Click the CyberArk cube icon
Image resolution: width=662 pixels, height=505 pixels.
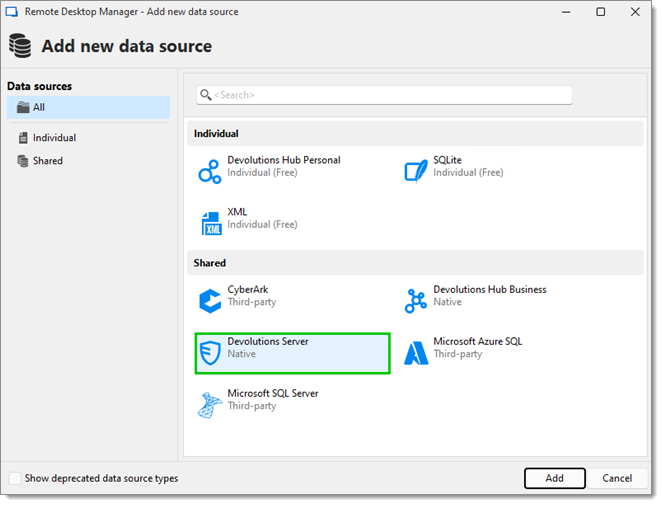click(x=210, y=301)
